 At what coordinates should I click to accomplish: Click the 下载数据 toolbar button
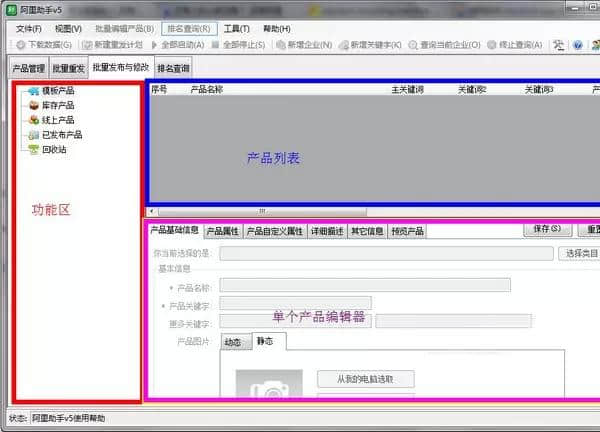[x=43, y=45]
